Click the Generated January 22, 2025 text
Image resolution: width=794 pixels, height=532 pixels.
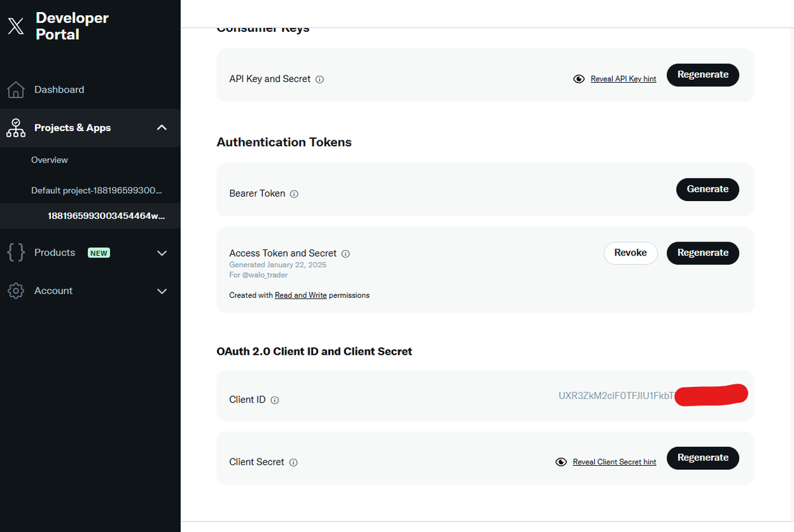click(278, 265)
